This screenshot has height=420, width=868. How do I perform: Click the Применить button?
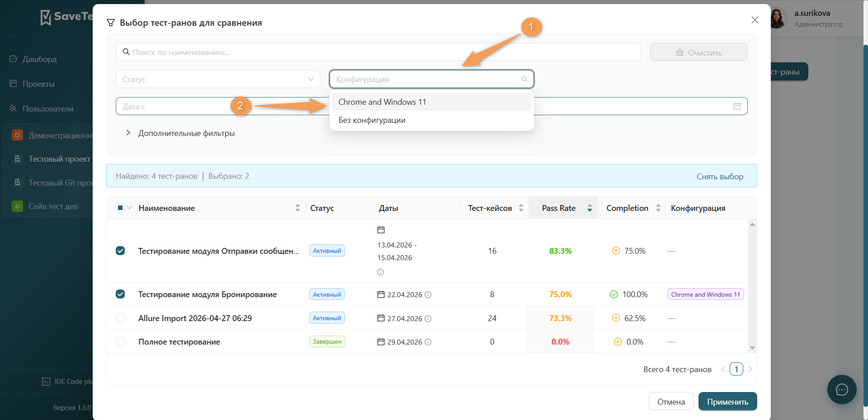pos(727,401)
